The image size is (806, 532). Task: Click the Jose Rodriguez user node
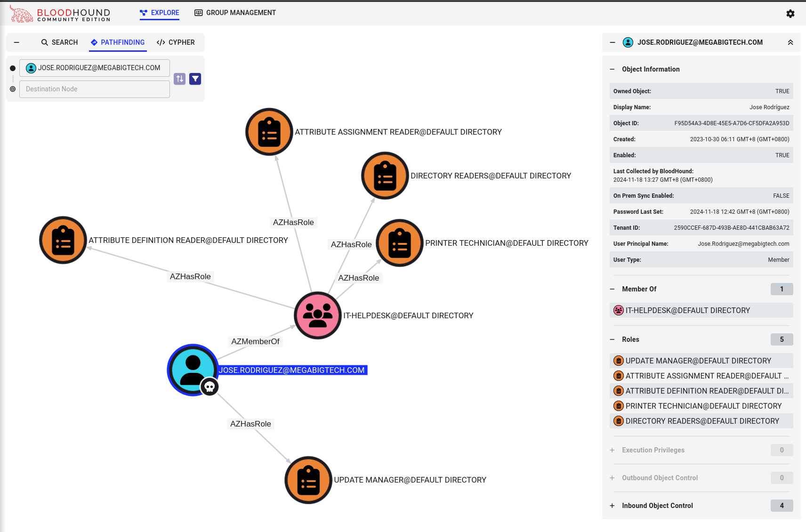(193, 370)
